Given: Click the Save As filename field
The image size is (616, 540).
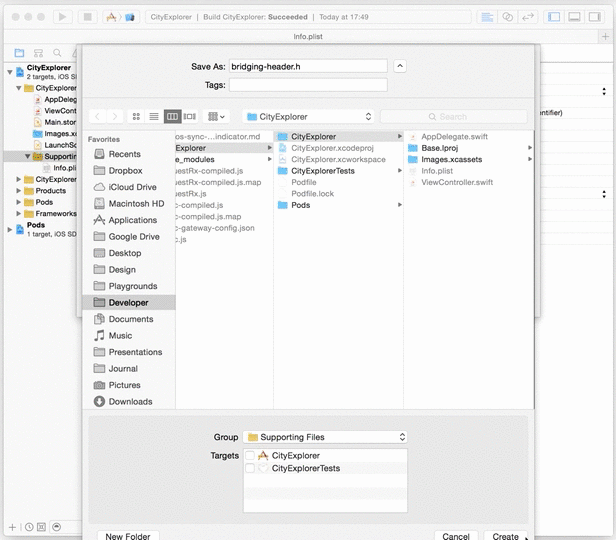Looking at the screenshot, I should click(x=308, y=66).
